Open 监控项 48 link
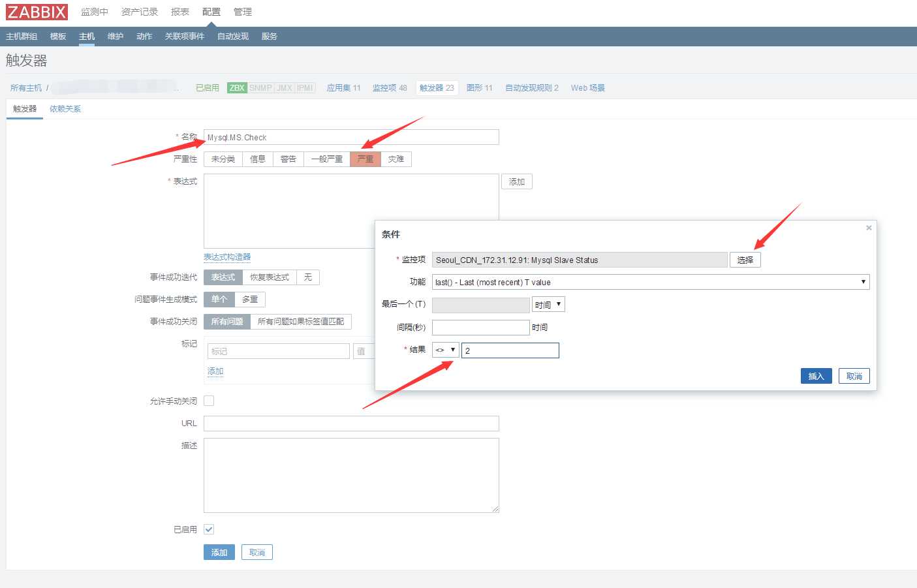This screenshot has width=917, height=588. [390, 88]
